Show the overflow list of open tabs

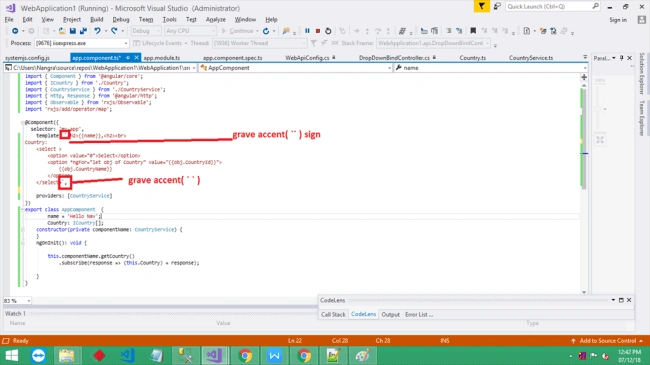(x=585, y=57)
